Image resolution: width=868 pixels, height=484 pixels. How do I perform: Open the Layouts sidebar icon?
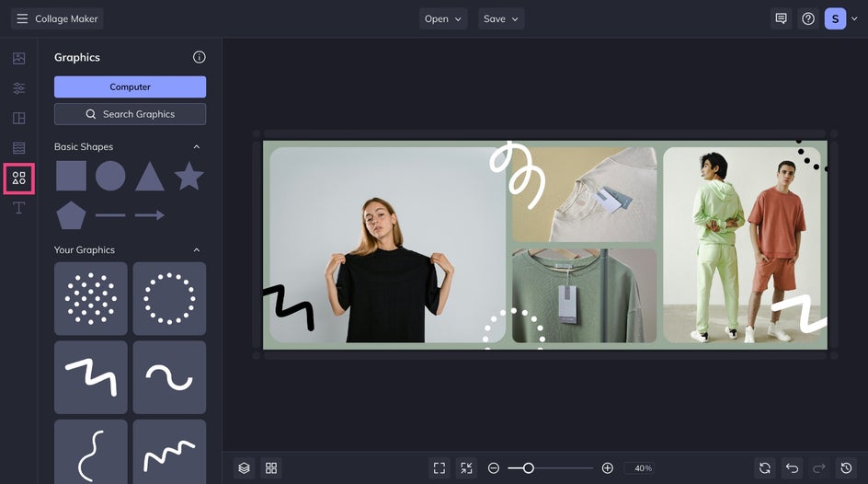coord(18,118)
